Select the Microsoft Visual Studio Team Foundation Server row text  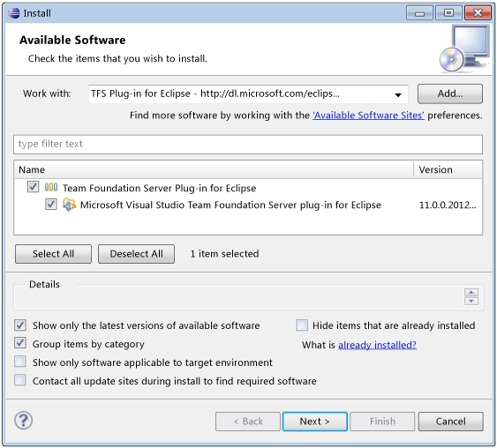[x=230, y=205]
